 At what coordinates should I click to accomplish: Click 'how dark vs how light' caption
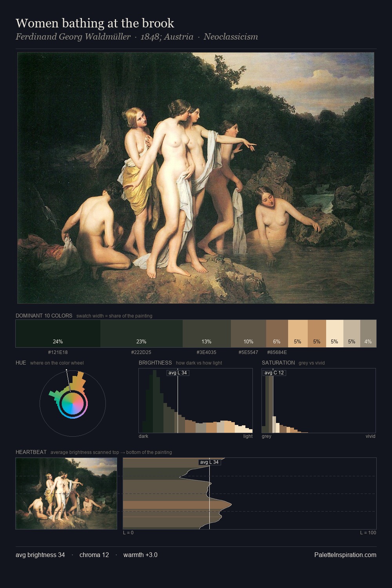199,363
